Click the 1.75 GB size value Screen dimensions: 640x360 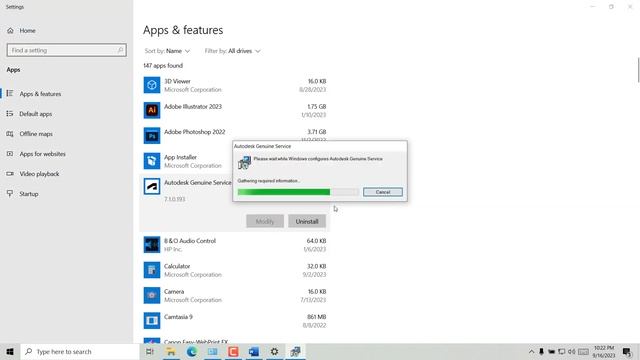(317, 107)
